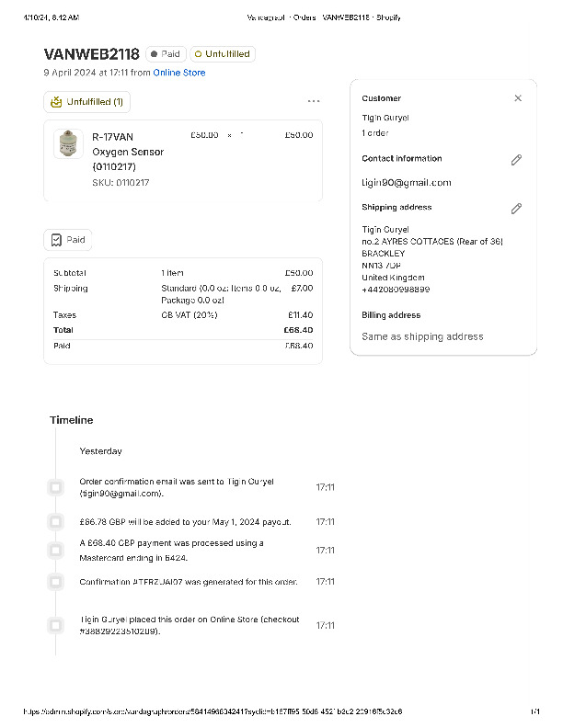Click the tigin90@gmail.com contact email
The image size is (563, 728).
[x=406, y=183]
